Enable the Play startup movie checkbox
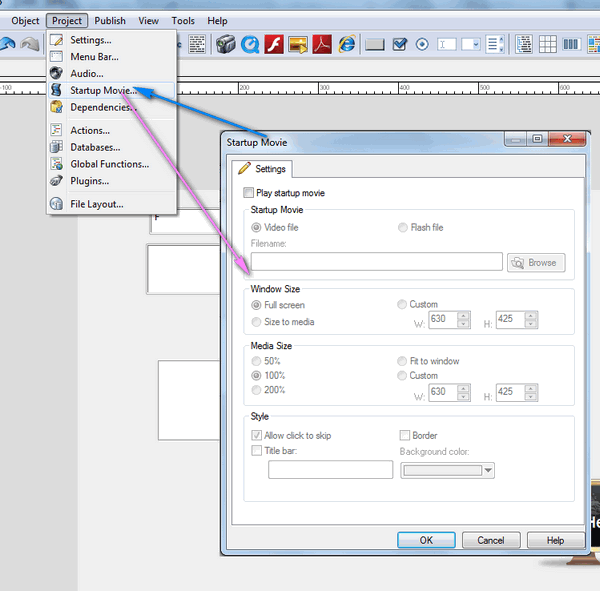 click(x=249, y=193)
